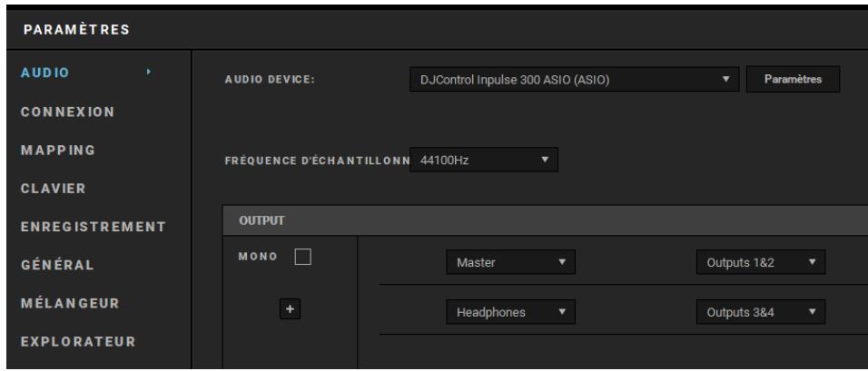Open the Connexion settings section
The height and width of the screenshot is (371, 868).
[67, 112]
